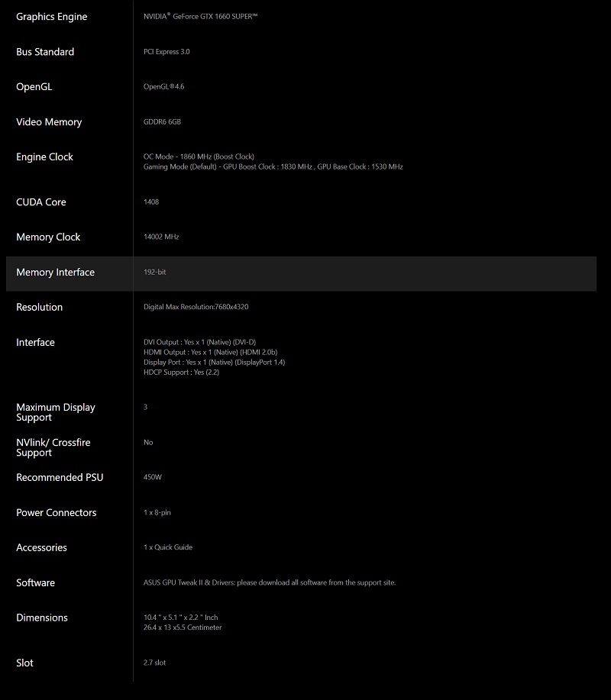Select the Maximum Display Support label
This screenshot has height=700, width=611.
tap(56, 412)
